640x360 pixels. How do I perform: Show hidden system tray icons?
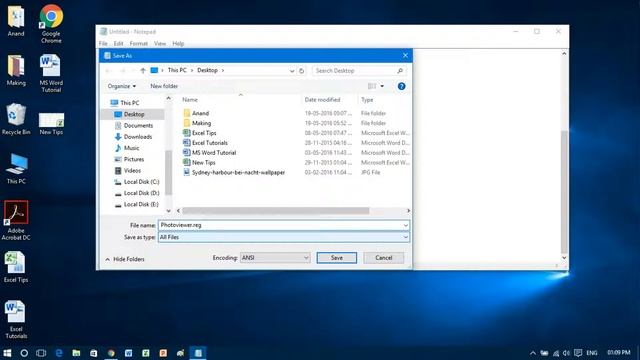coord(533,353)
